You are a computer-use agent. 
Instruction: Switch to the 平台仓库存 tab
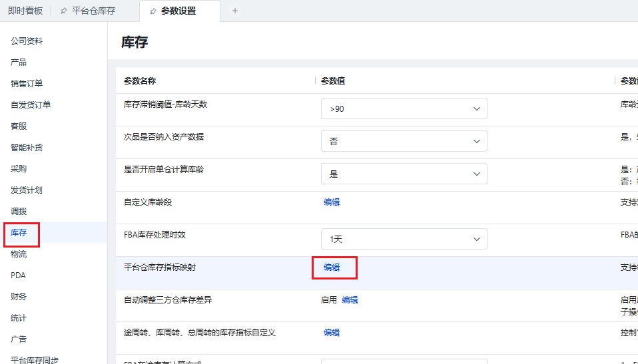tap(93, 11)
